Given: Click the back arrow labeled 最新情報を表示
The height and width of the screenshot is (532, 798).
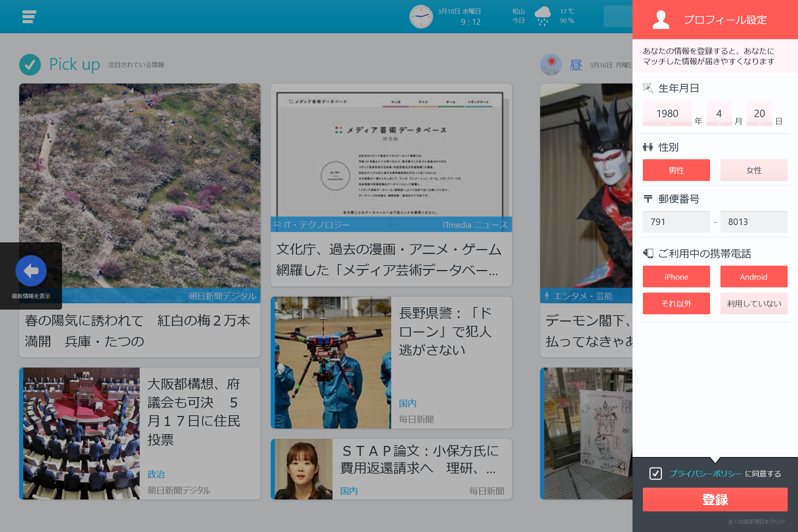Looking at the screenshot, I should click(31, 271).
